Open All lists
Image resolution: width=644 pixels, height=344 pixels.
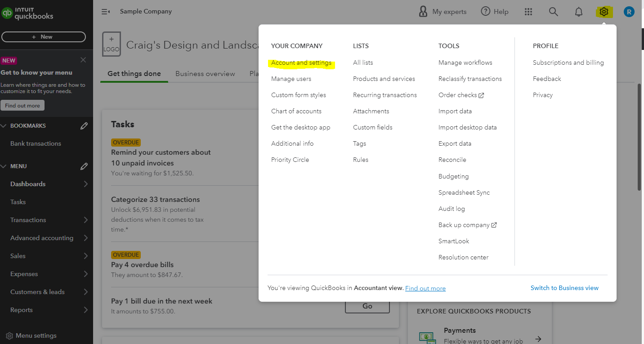[x=363, y=63]
